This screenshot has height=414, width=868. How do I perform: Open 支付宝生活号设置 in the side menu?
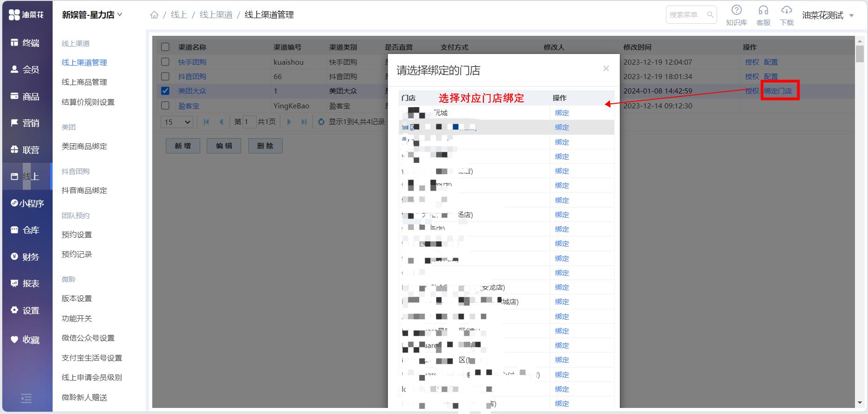92,358
